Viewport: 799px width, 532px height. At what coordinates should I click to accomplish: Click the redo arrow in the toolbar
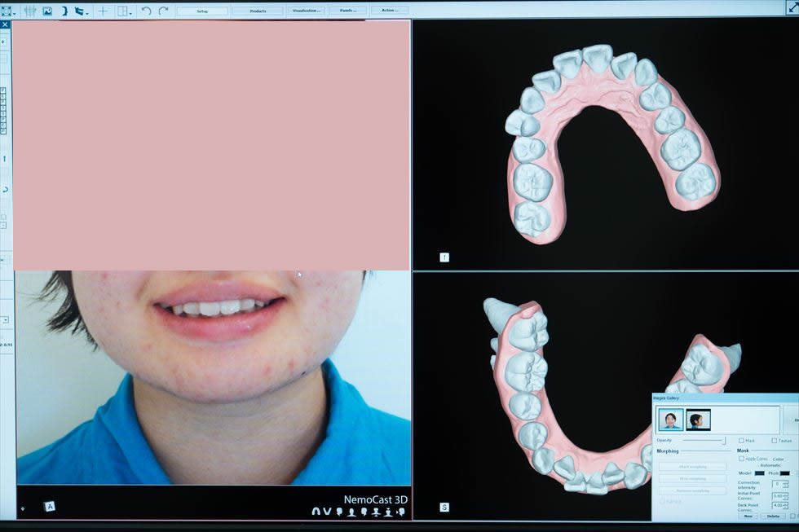click(x=163, y=11)
